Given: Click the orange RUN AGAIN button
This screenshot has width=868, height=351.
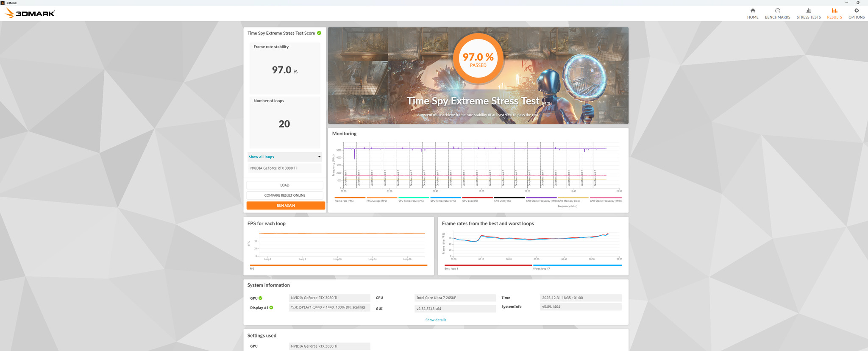Looking at the screenshot, I should 286,206.
